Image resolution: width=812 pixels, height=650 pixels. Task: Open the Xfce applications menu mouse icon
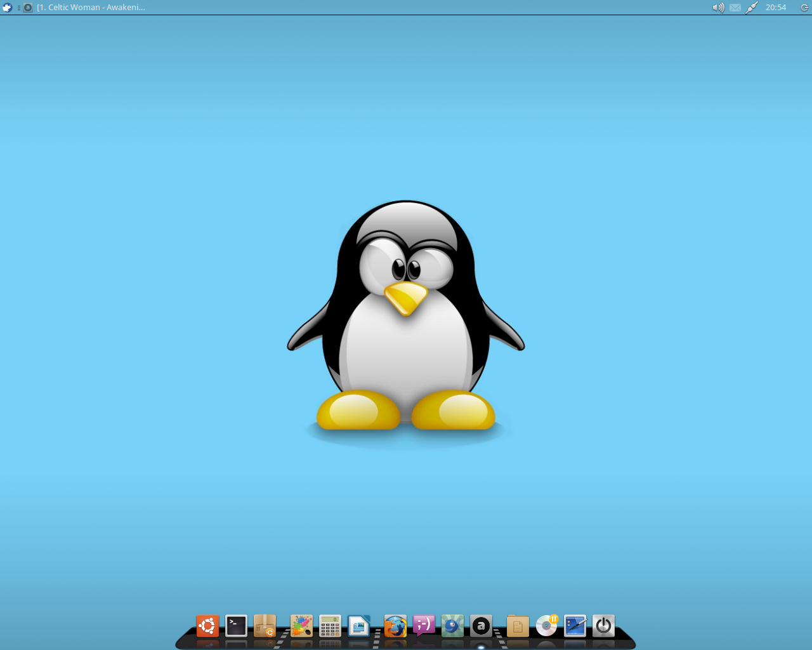click(x=7, y=8)
